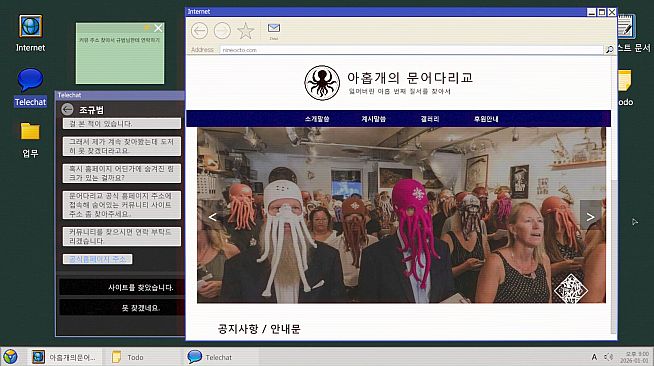Click the browser back arrow button

pos(199,31)
